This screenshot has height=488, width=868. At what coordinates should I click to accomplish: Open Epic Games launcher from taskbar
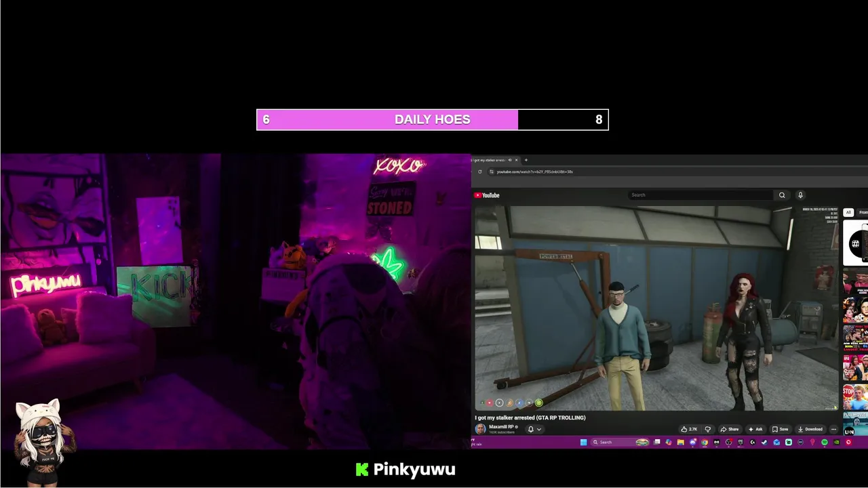741,442
